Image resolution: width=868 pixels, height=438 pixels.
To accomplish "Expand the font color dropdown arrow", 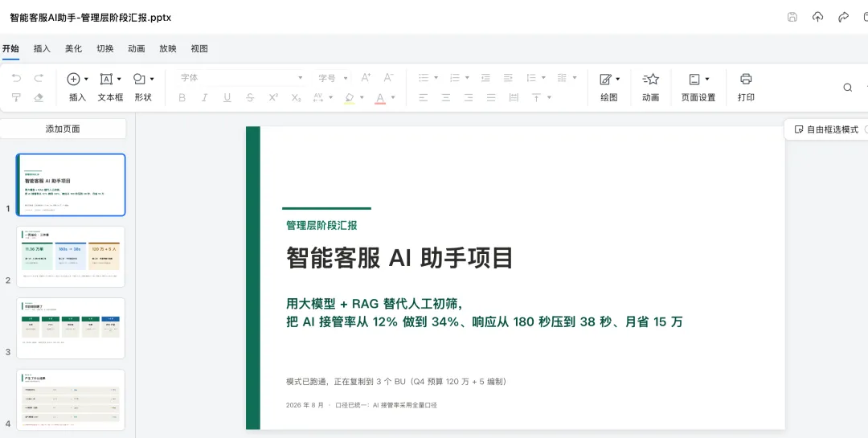I will tap(393, 97).
